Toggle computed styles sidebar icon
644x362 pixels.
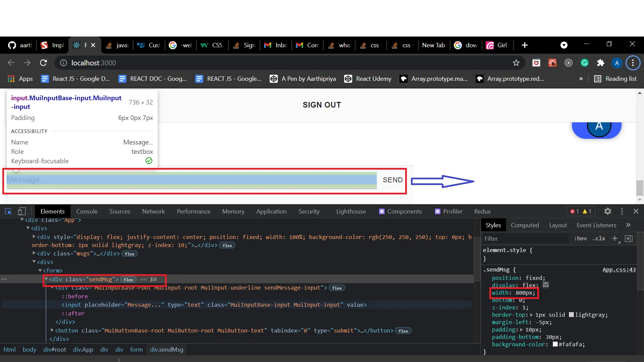(629, 238)
